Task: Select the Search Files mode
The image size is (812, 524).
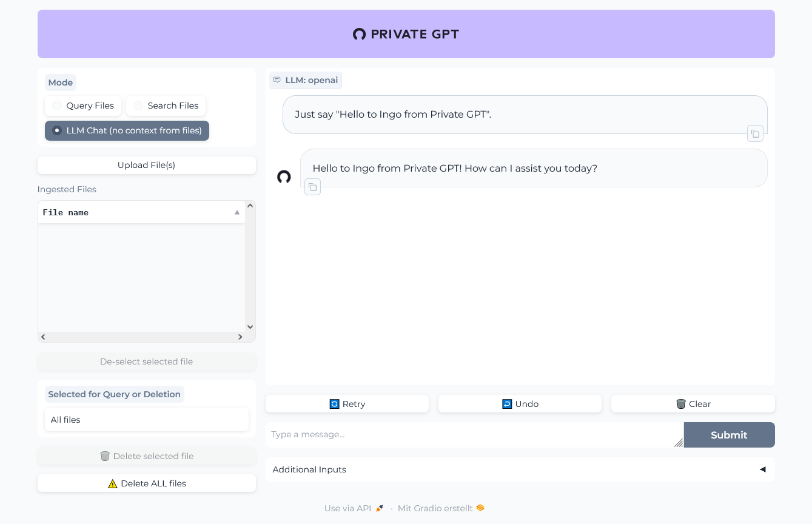Action: 166,106
